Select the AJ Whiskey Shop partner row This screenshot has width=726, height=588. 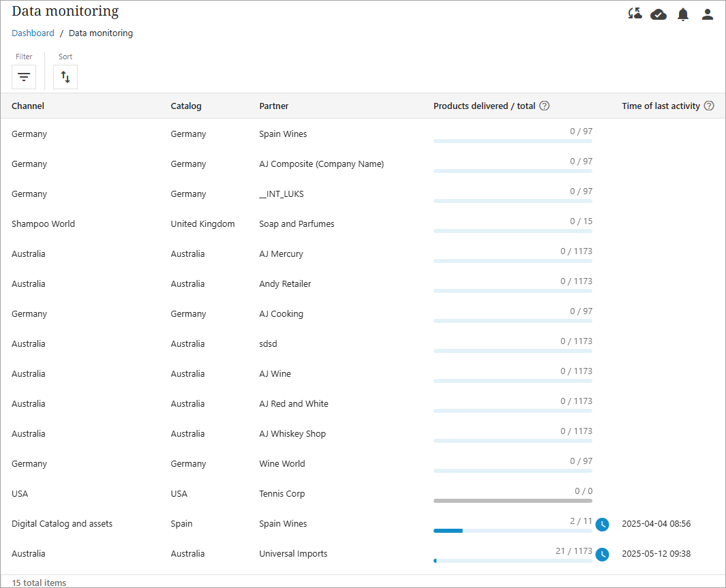[x=292, y=434]
